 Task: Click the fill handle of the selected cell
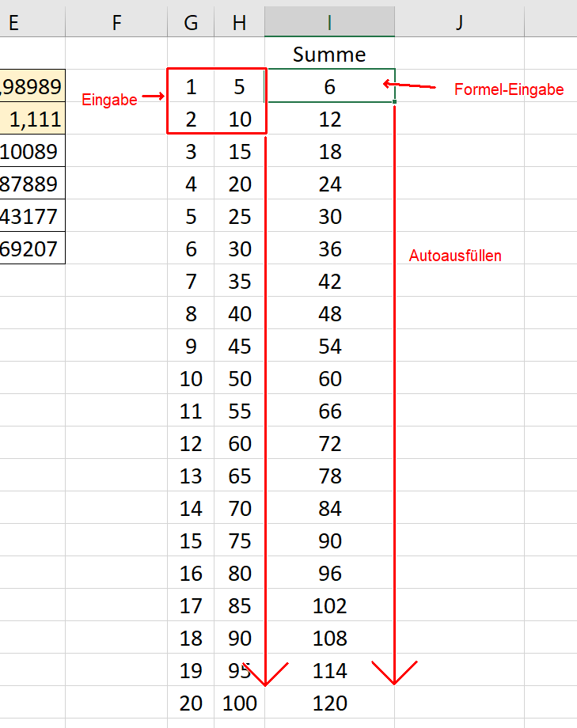pos(394,101)
